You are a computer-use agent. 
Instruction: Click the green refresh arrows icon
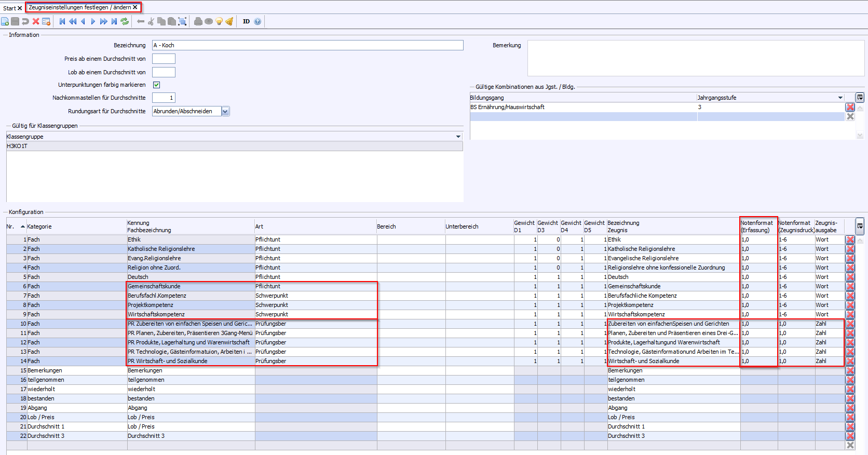[x=125, y=21]
